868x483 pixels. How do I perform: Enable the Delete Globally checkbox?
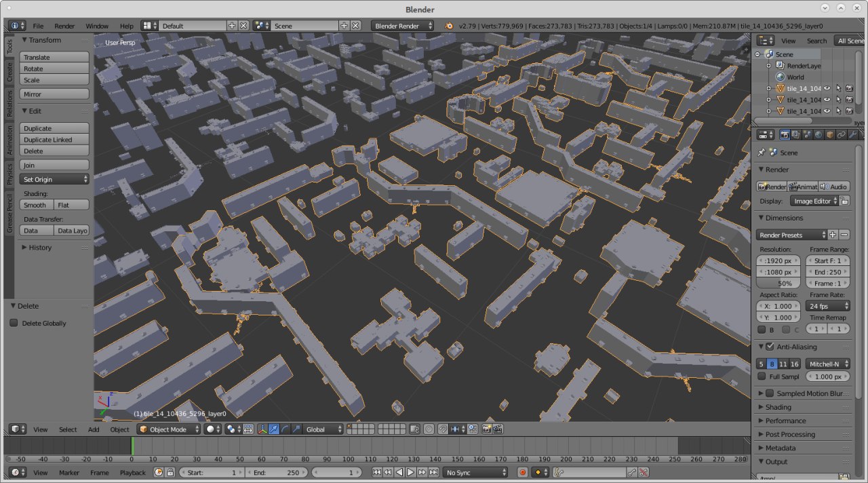click(x=14, y=323)
